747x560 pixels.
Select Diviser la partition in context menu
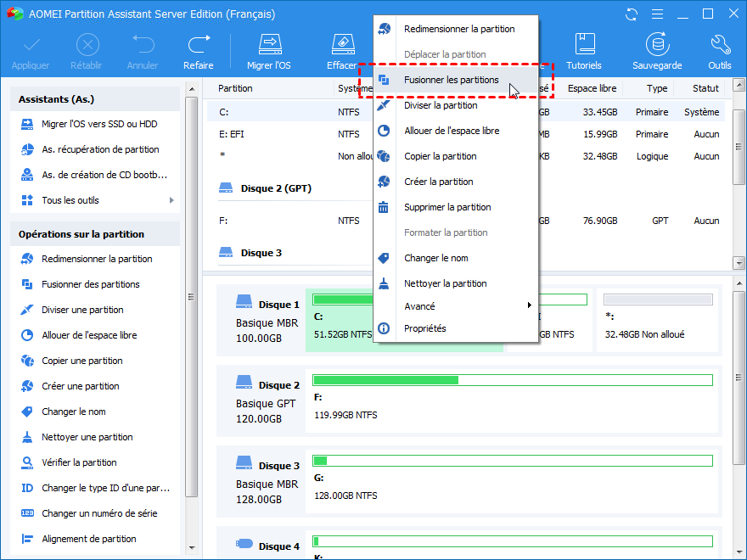pyautogui.click(x=456, y=106)
